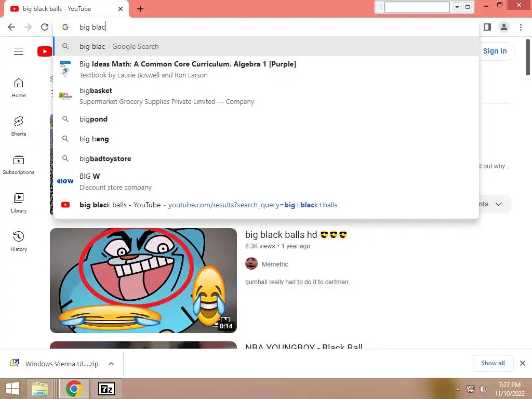This screenshot has height=399, width=532.
Task: Select the 'bigbasket' suggestion
Action: click(266, 96)
